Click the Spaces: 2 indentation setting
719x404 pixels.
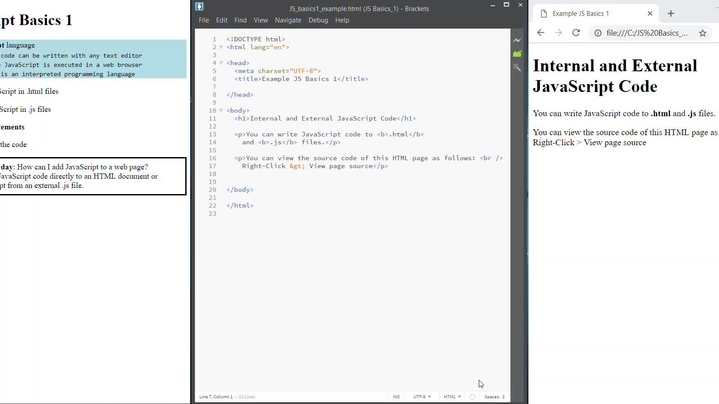click(x=494, y=397)
